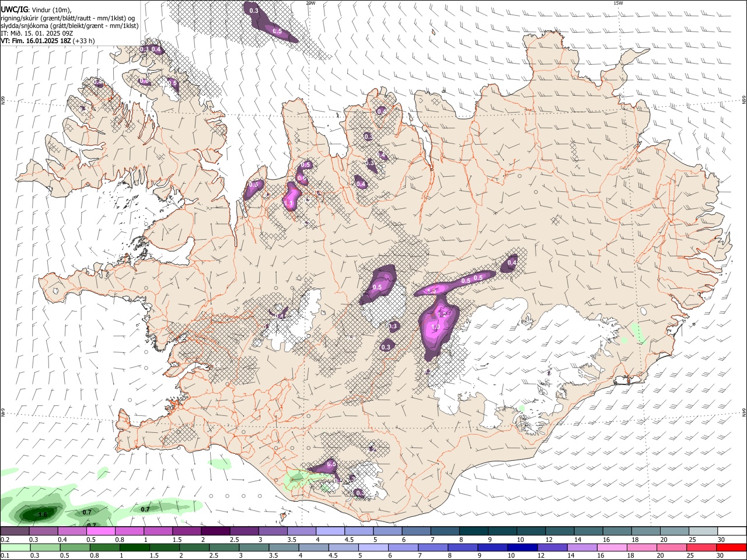Click the 15W longitude label at top
Image resolution: width=747 pixels, height=560 pixels.
click(x=618, y=3)
